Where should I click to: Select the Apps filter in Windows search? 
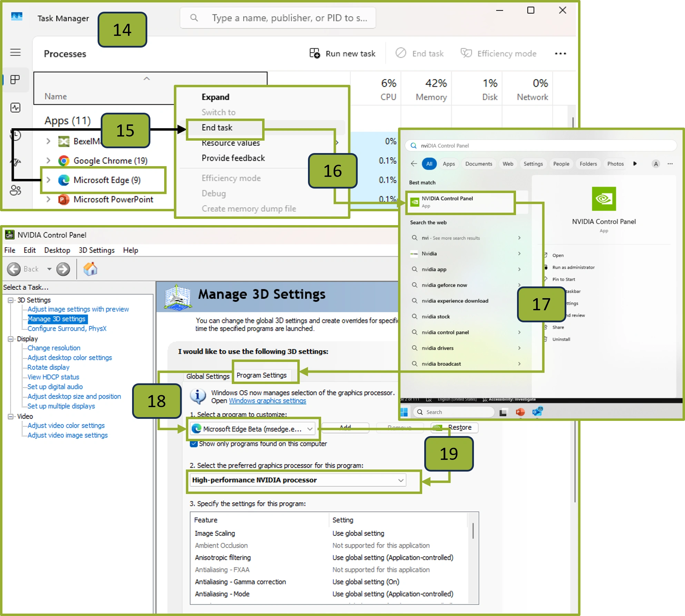click(x=449, y=164)
